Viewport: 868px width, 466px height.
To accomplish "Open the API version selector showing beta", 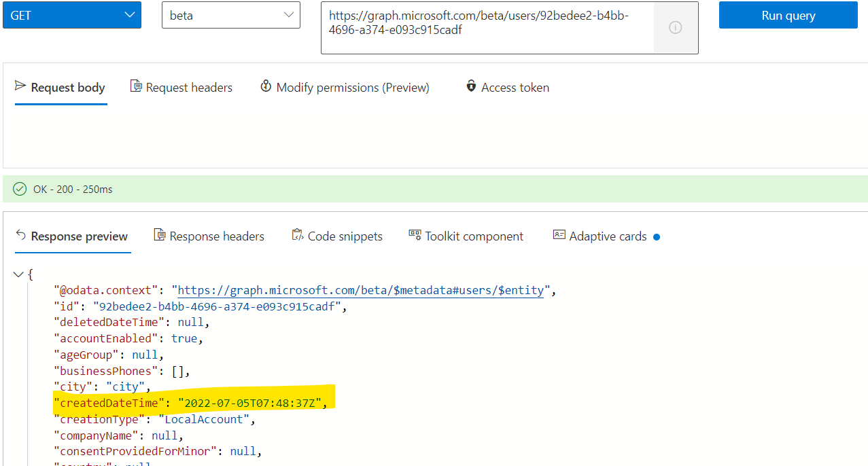I will (x=230, y=14).
